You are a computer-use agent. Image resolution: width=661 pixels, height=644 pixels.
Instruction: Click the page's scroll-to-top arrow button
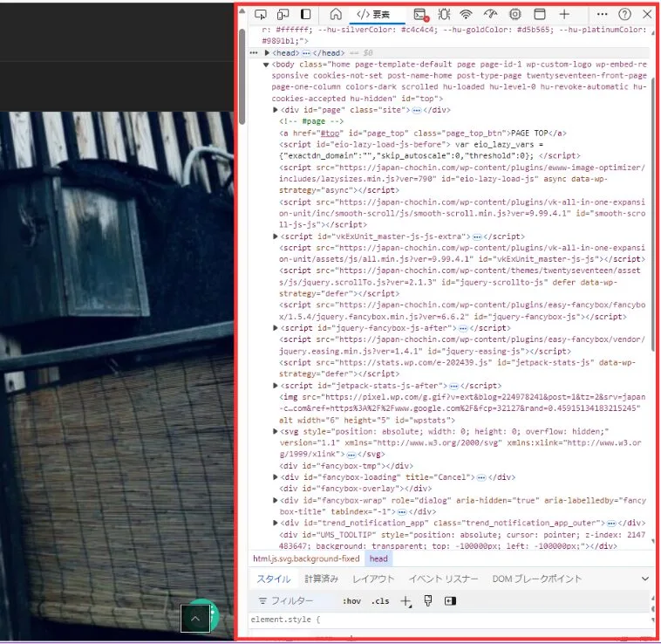(195, 619)
